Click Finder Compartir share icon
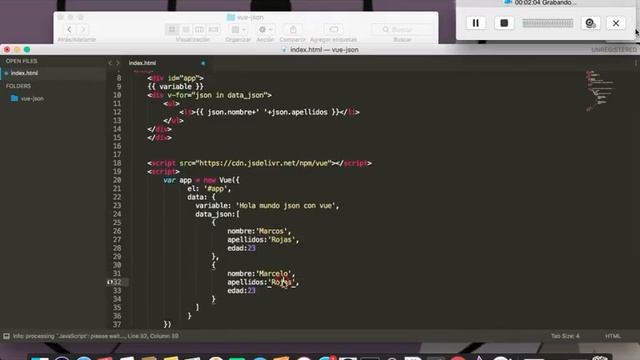Screen dimensions: 640x360 click(293, 29)
